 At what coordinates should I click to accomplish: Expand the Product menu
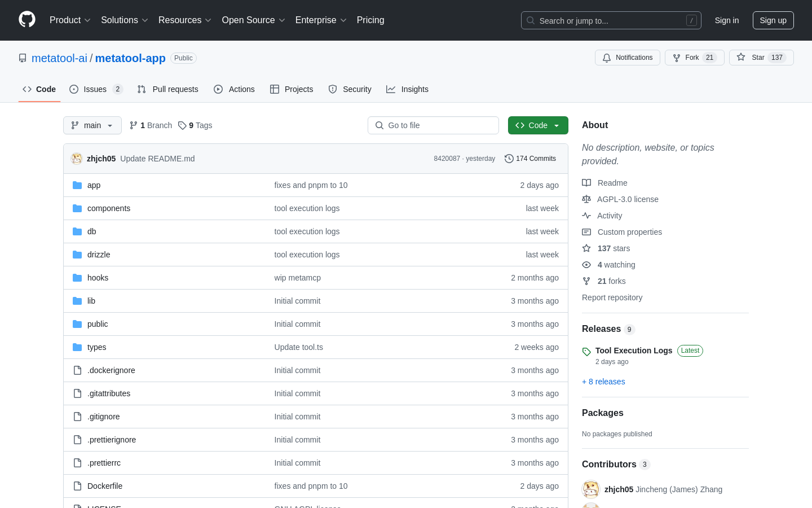pos(70,20)
